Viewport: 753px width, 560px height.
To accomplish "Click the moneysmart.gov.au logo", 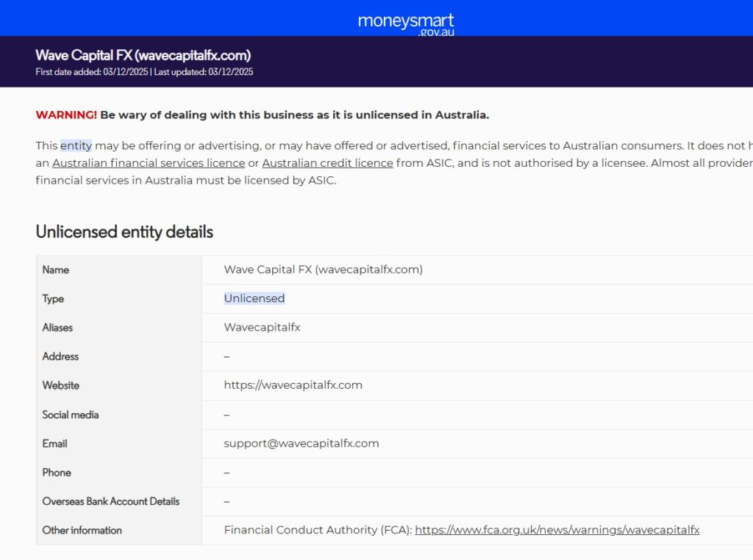I will click(405, 23).
